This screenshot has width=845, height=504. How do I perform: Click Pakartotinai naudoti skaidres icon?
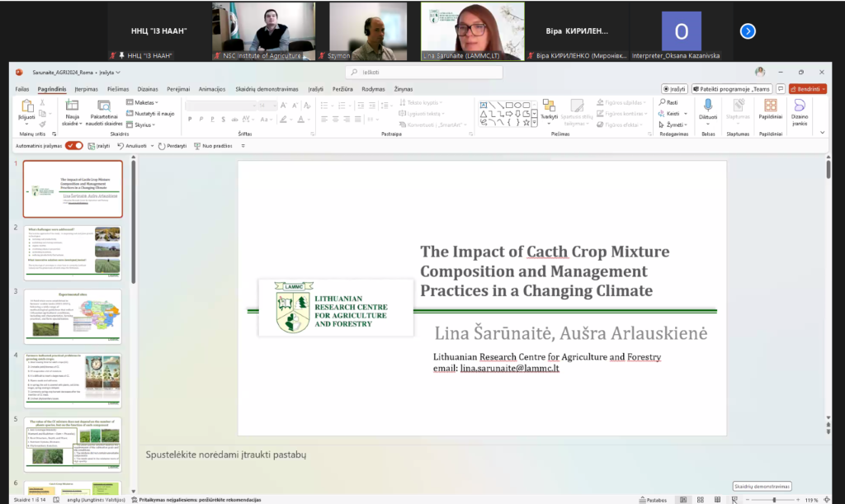[x=104, y=106]
